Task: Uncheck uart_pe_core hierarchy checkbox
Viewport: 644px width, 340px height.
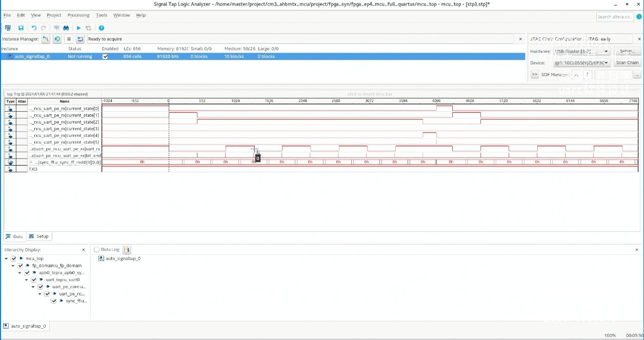Action: pyautogui.click(x=40, y=287)
